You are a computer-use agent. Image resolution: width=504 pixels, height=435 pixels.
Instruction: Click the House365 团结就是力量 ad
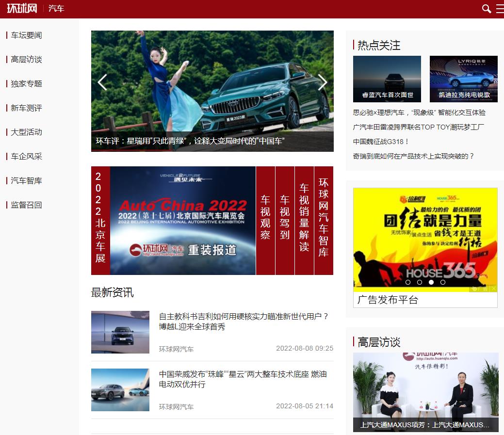click(x=425, y=240)
